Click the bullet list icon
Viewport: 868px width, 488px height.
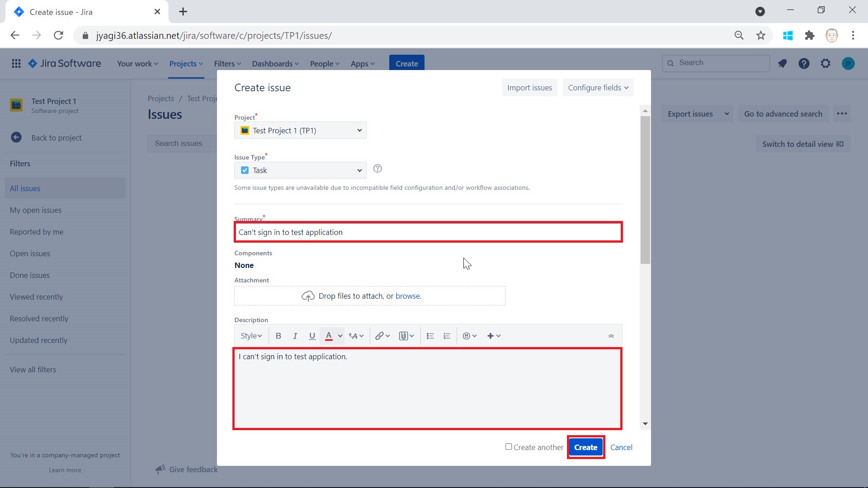(x=430, y=335)
